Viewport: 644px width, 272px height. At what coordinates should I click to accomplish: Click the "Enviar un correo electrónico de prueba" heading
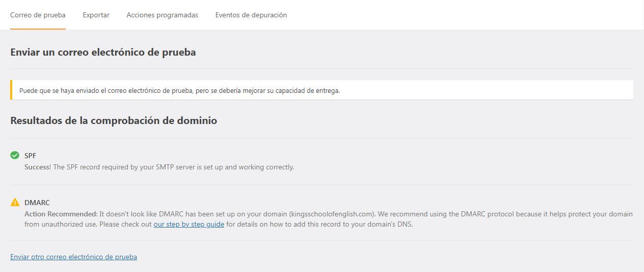click(x=103, y=52)
